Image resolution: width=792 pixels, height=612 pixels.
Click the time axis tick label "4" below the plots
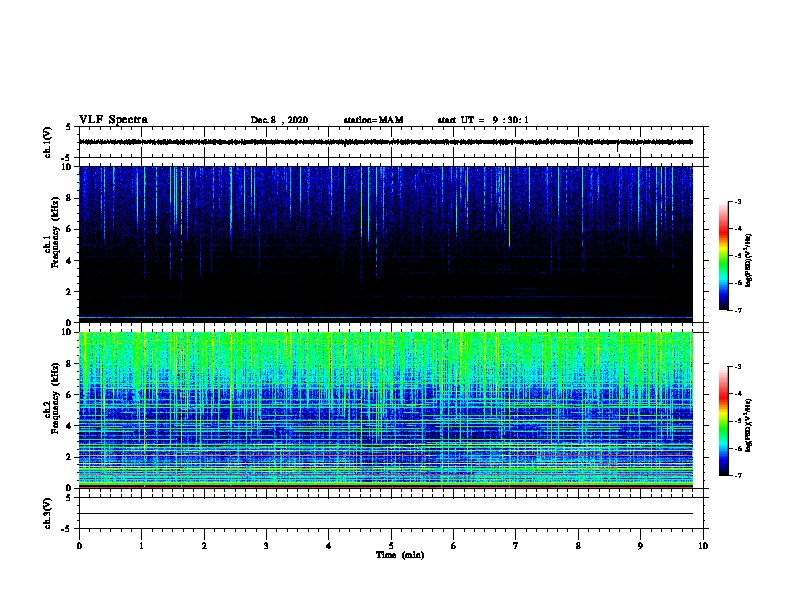point(329,545)
